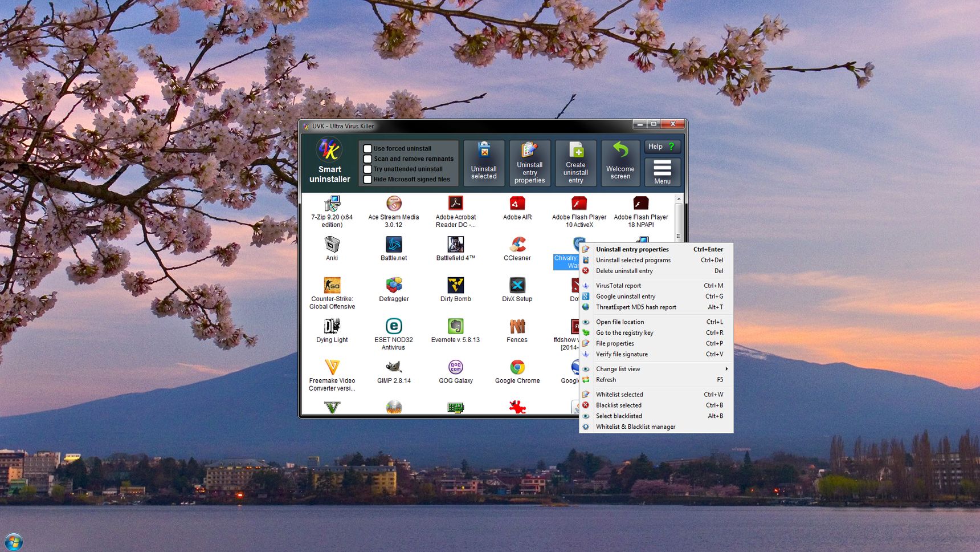
Task: Choose Uninstall entry properties in context menu
Action: pos(656,249)
